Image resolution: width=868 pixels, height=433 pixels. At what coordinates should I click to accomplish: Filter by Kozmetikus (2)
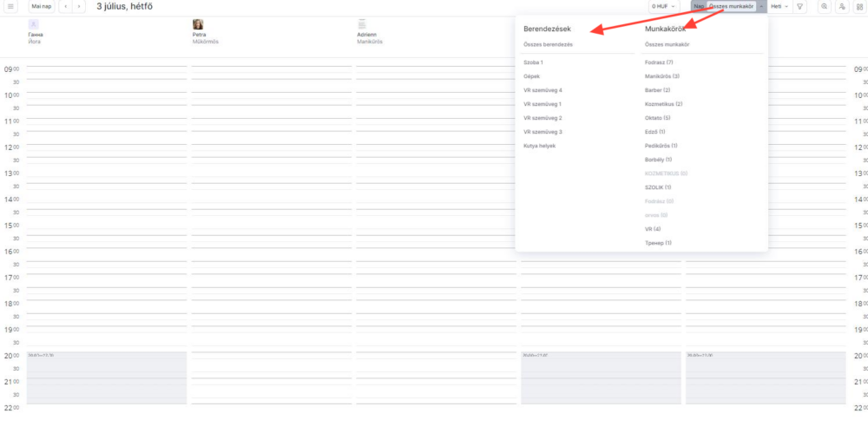[664, 104]
